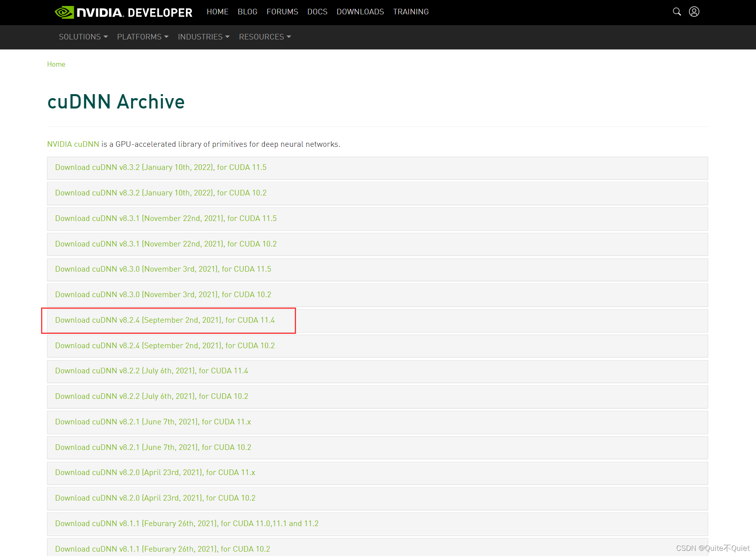
Task: Open the user account icon
Action: pyautogui.click(x=694, y=12)
